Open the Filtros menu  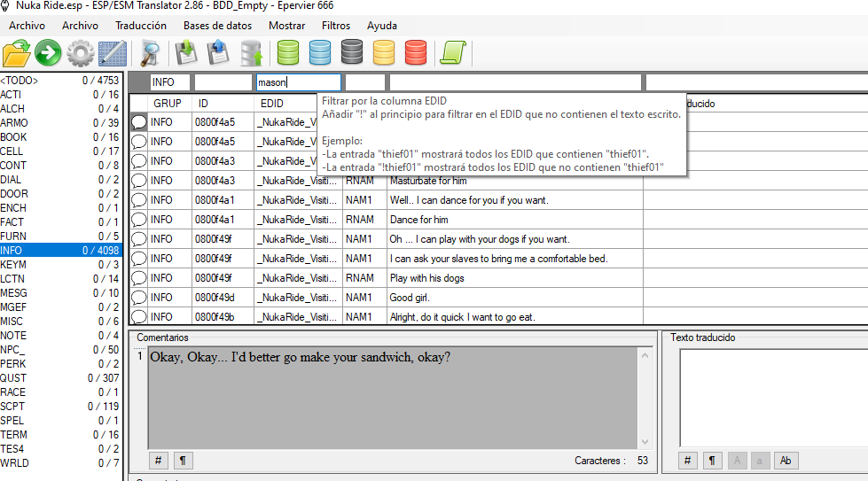click(x=336, y=26)
